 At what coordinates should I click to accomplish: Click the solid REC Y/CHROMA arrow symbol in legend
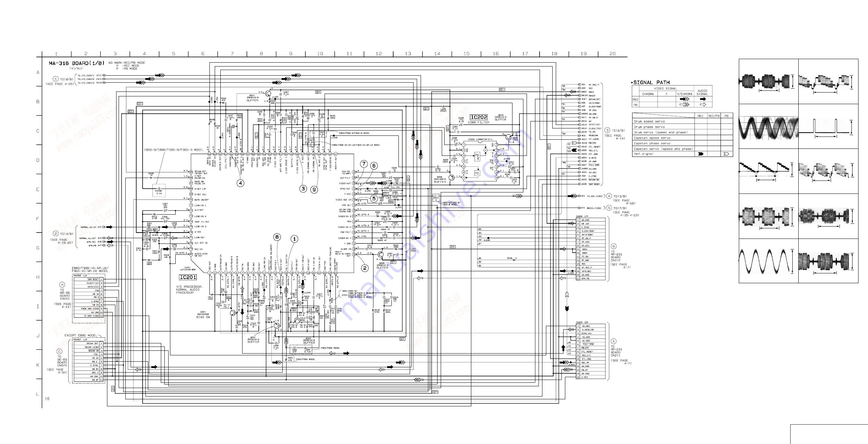(685, 99)
